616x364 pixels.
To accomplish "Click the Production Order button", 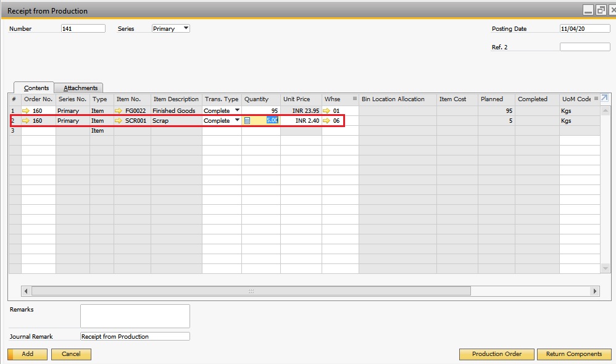I will pyautogui.click(x=496, y=354).
